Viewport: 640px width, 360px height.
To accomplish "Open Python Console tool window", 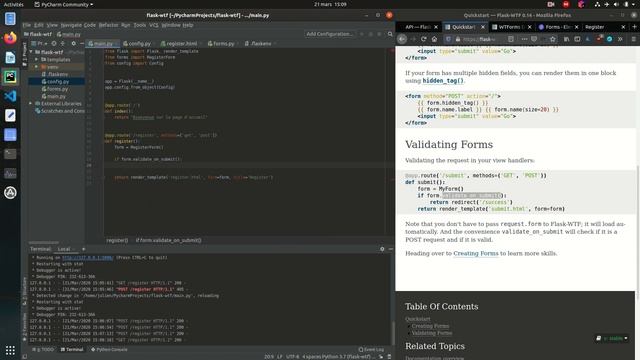I will [109, 350].
